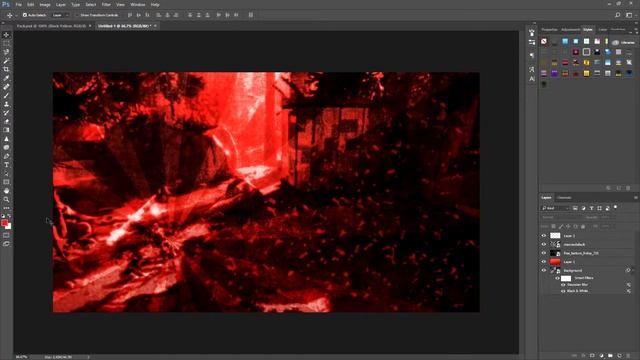The height and width of the screenshot is (360, 640).
Task: Hide the Background layer
Action: (x=544, y=270)
